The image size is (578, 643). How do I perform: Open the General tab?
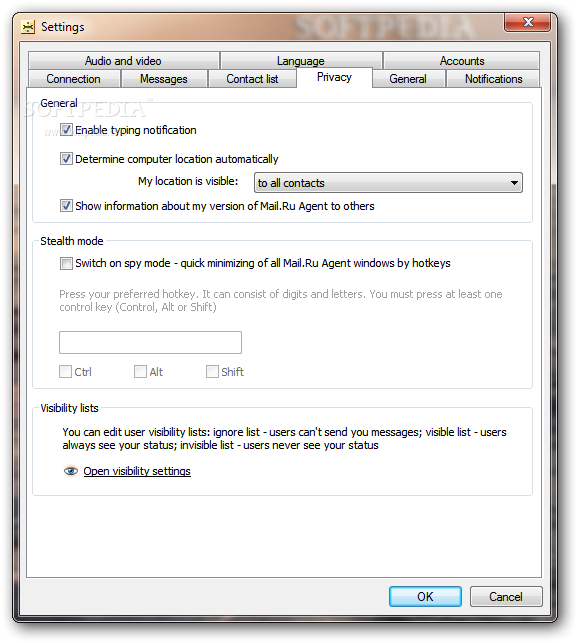tap(408, 79)
